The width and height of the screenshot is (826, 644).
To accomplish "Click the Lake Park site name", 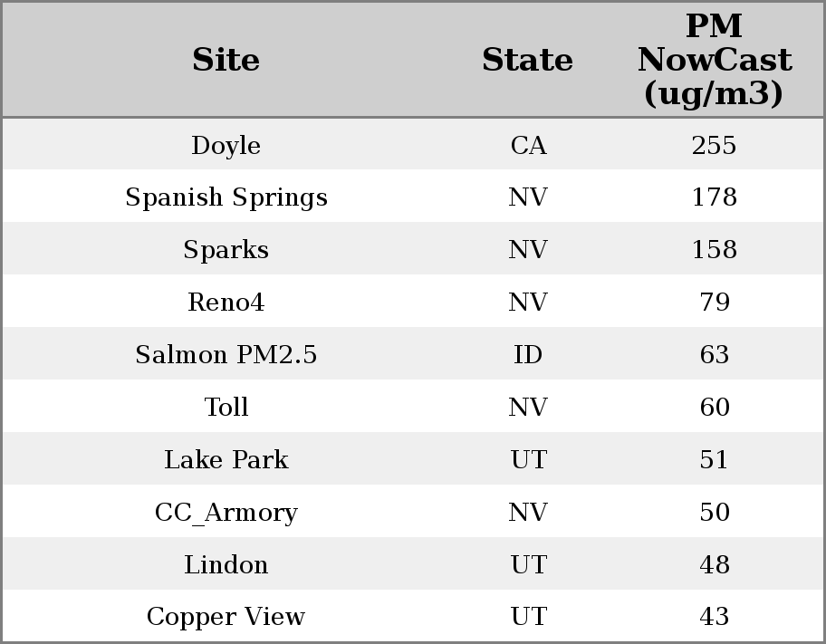I will click(x=226, y=460).
